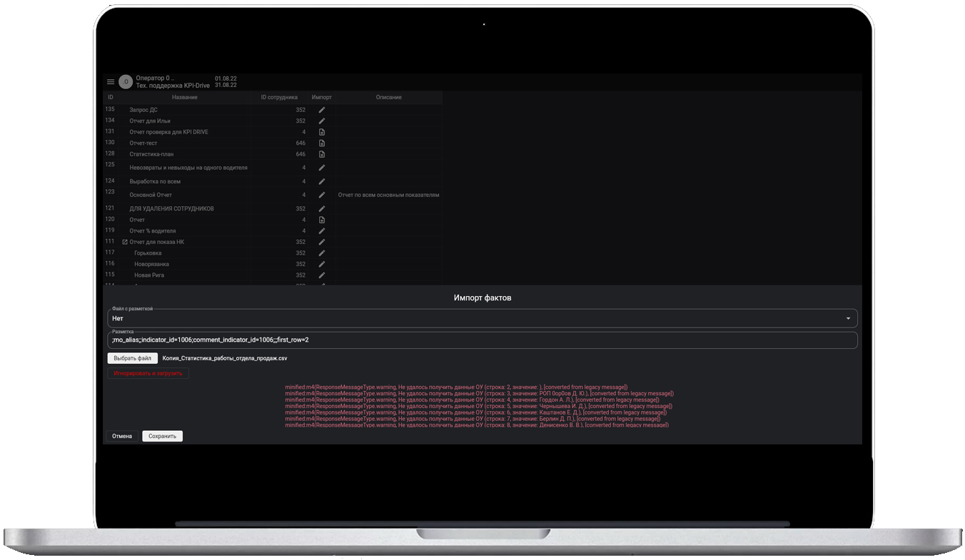
Task: Click the Название column header
Action: [184, 97]
